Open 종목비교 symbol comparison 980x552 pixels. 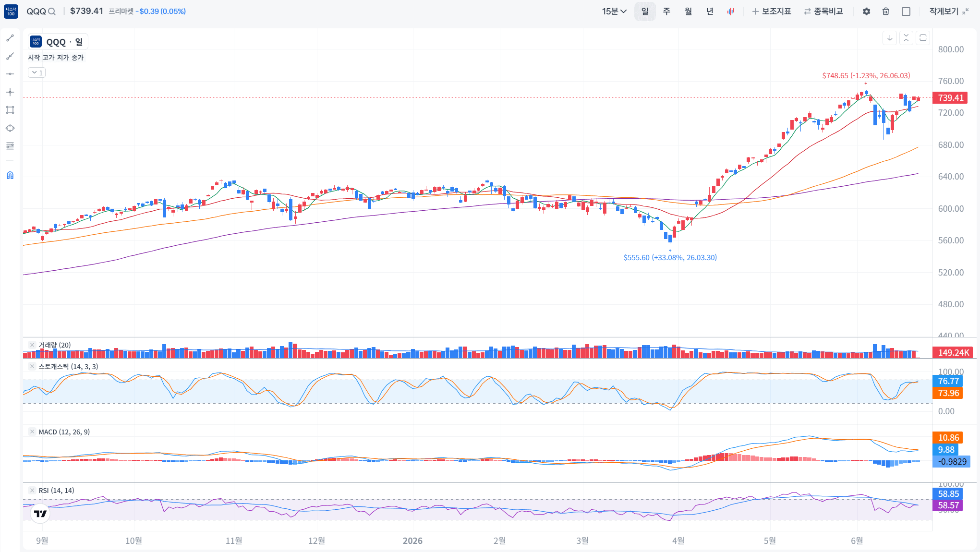pyautogui.click(x=823, y=12)
